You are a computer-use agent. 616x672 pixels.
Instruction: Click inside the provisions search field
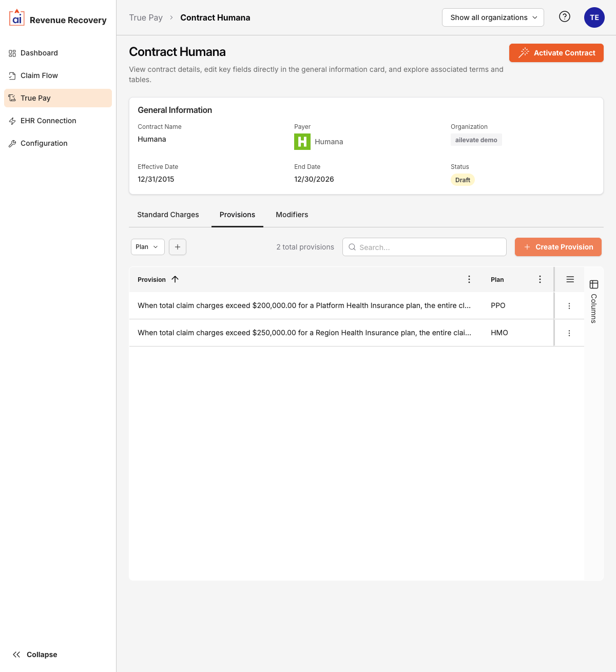(x=424, y=247)
